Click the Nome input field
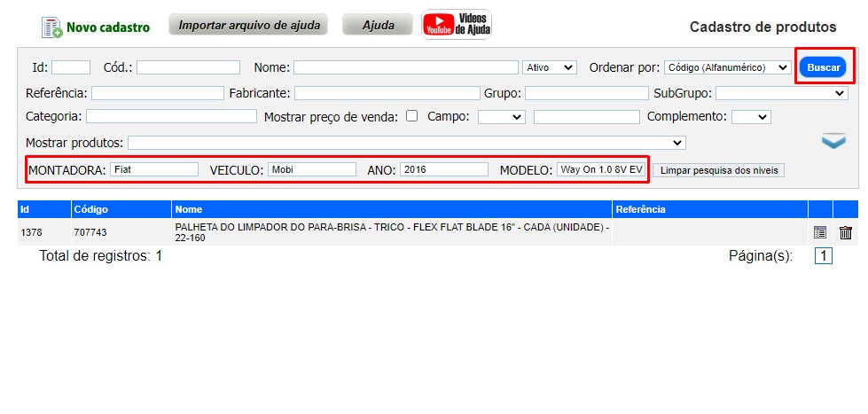 tap(406, 67)
